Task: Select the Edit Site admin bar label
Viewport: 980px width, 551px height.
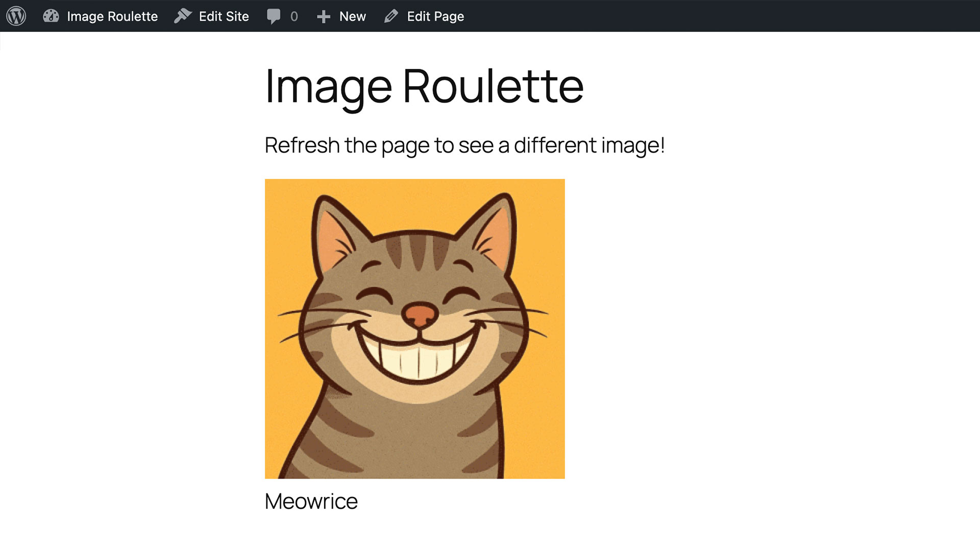Action: pos(224,16)
